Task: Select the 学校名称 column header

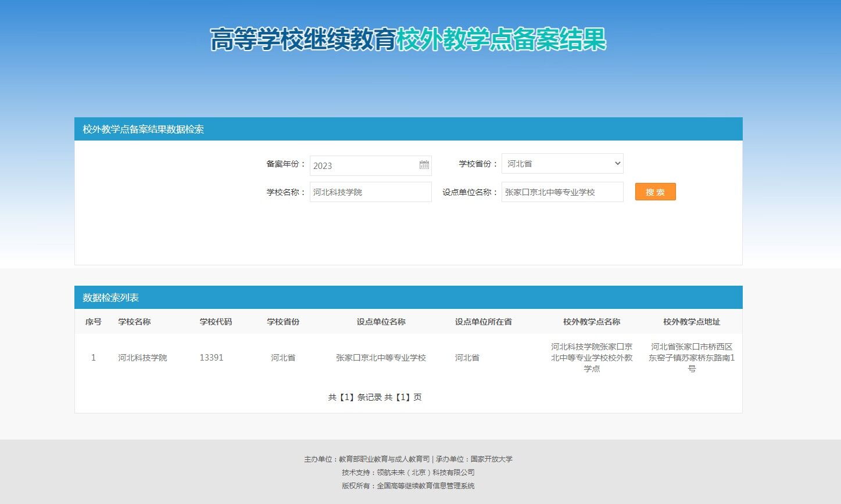Action: [x=134, y=322]
